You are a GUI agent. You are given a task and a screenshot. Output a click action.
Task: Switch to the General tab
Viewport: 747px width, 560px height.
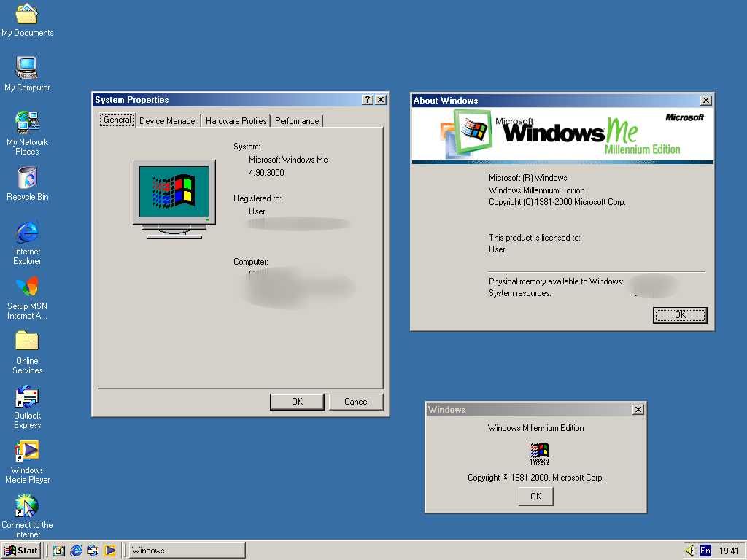pyautogui.click(x=117, y=120)
